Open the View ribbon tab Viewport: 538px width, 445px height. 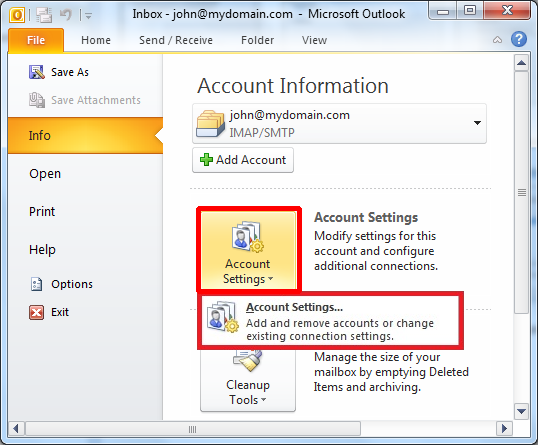[314, 40]
